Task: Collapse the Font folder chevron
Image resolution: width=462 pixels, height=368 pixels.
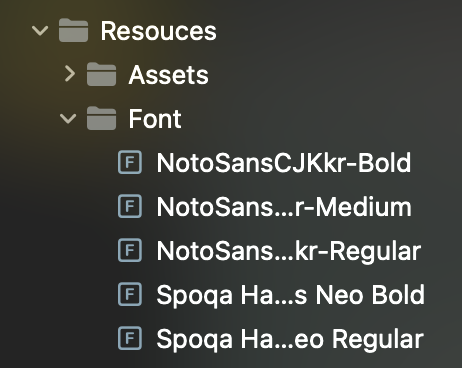Action: click(68, 118)
